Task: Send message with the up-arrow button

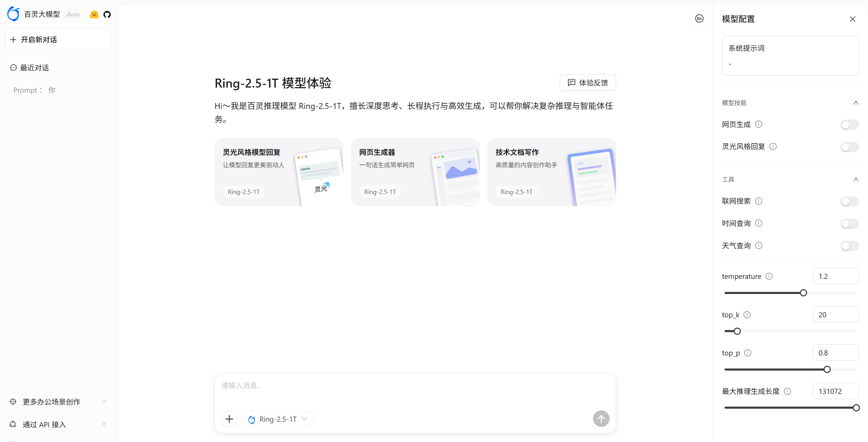Action: [601, 419]
